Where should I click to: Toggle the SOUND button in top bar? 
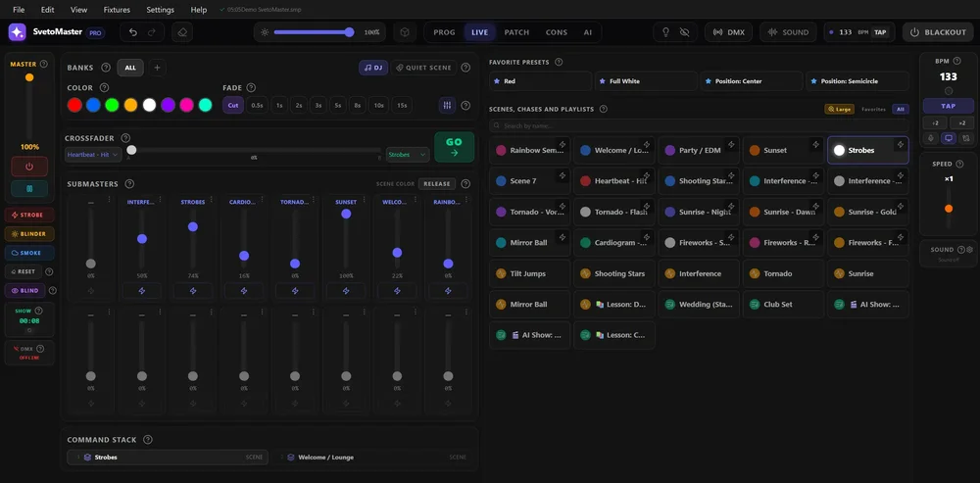788,32
